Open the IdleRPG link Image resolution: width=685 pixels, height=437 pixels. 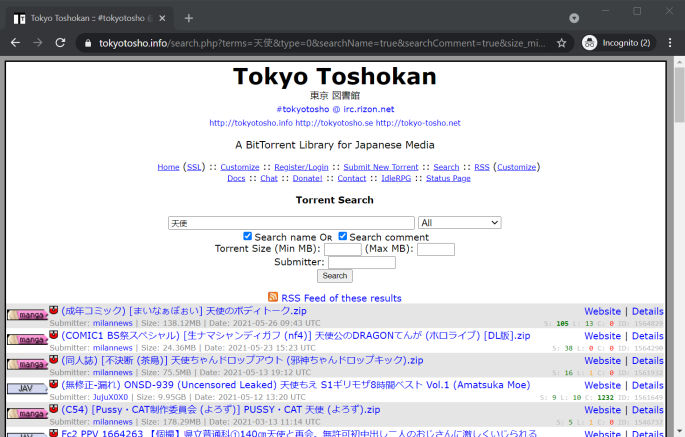click(x=396, y=178)
